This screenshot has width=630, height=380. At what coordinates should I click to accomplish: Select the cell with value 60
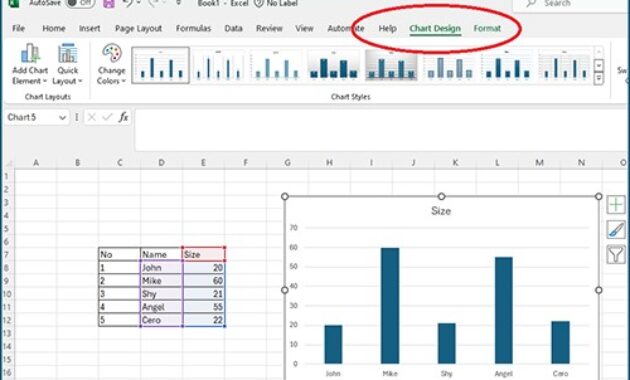pyautogui.click(x=203, y=280)
